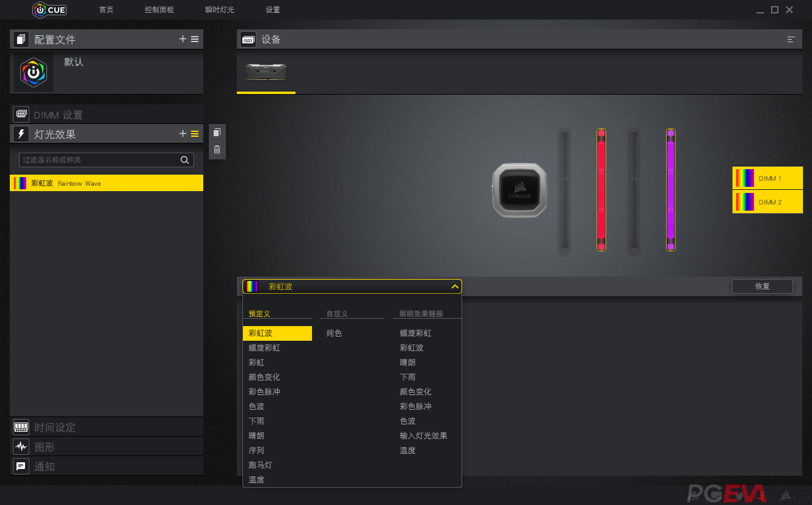Click the lightning bolt icon beside 灯光效果
This screenshot has width=812, height=505.
pyautogui.click(x=20, y=134)
